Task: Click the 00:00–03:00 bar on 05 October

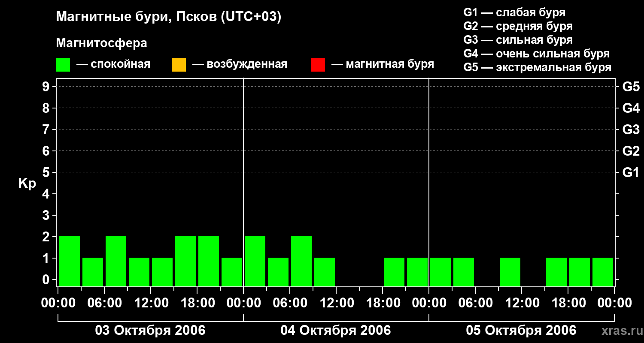Action: (440, 272)
